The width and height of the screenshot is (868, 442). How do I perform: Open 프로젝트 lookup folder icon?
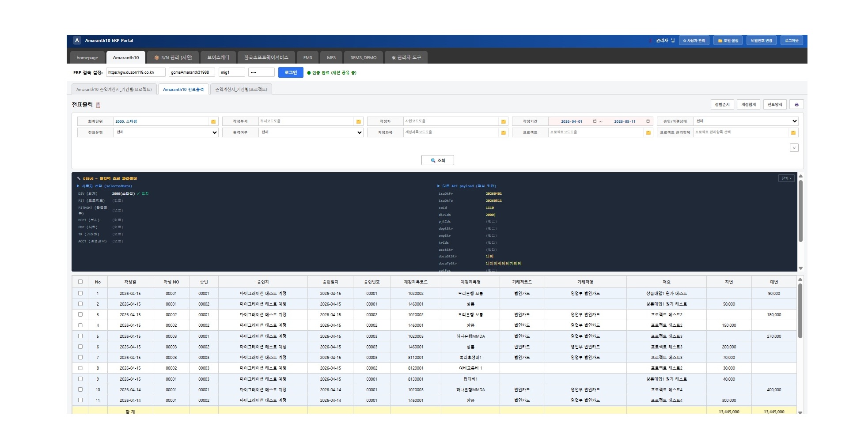648,132
